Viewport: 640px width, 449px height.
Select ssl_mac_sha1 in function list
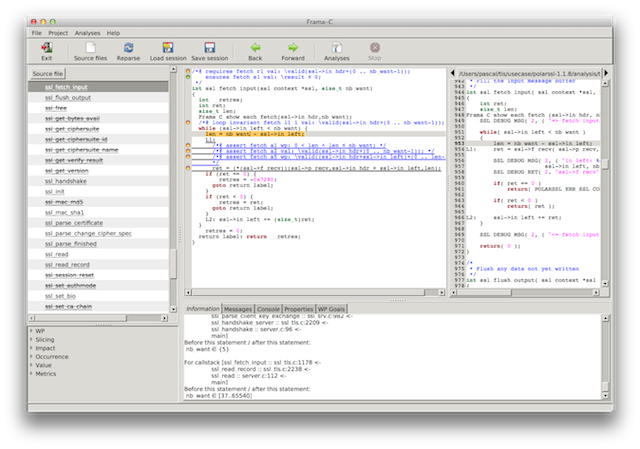pyautogui.click(x=98, y=212)
